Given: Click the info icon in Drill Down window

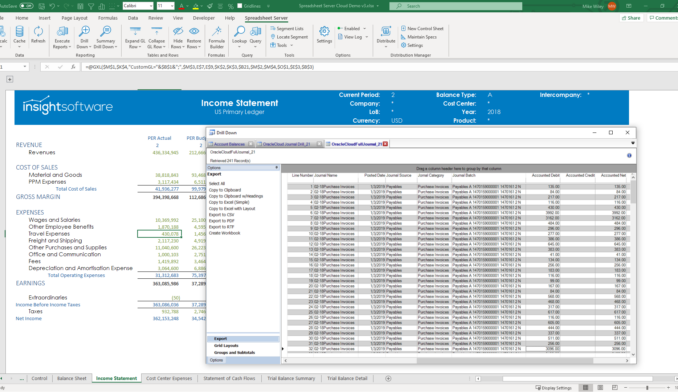Looking at the screenshot, I should point(629,156).
